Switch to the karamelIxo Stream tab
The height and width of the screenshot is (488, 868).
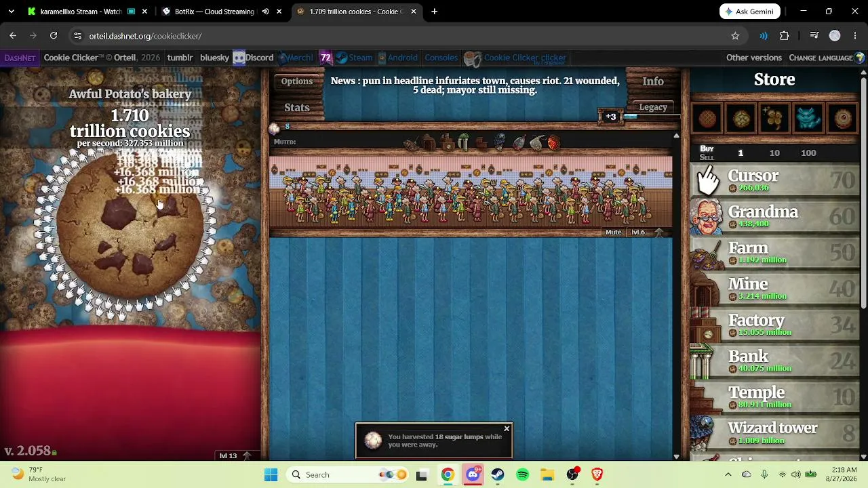[80, 12]
